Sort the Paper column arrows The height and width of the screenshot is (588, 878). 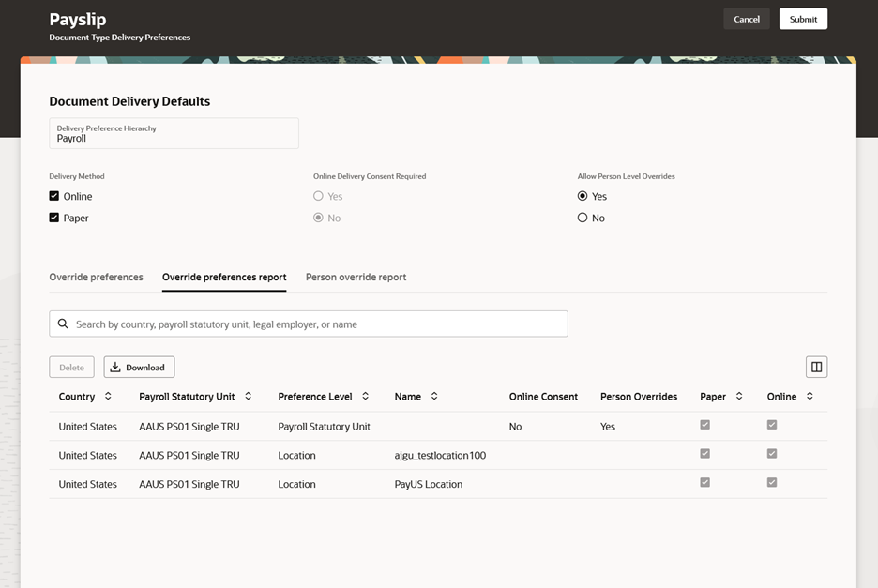click(739, 396)
